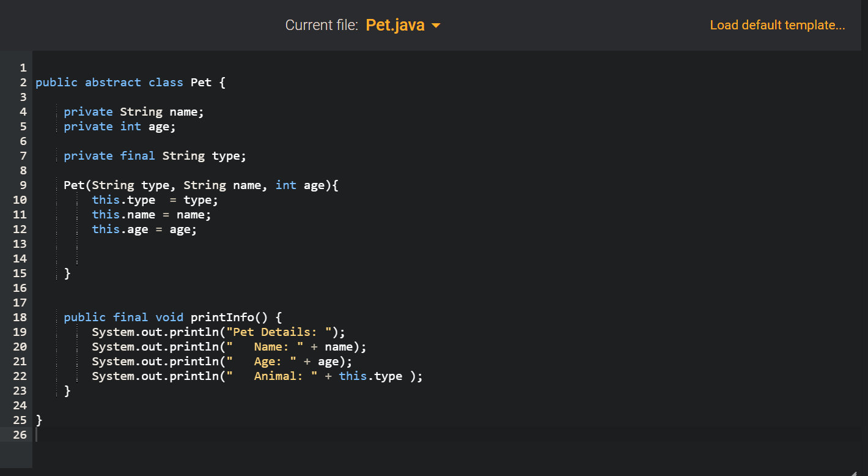
Task: Click closing brace on line 23
Action: (67, 390)
